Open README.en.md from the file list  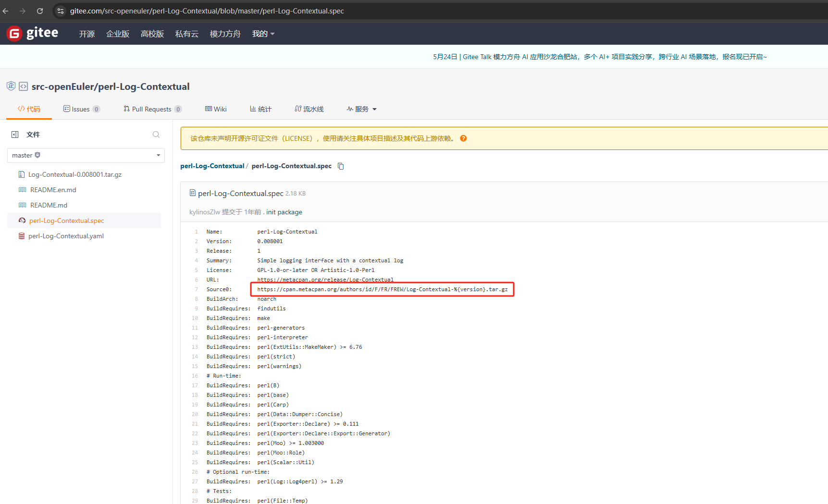point(53,190)
